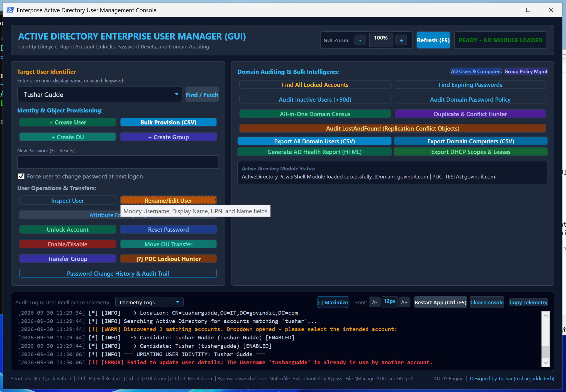Focus the New Password input field
The width and height of the screenshot is (566, 392).
click(x=118, y=162)
